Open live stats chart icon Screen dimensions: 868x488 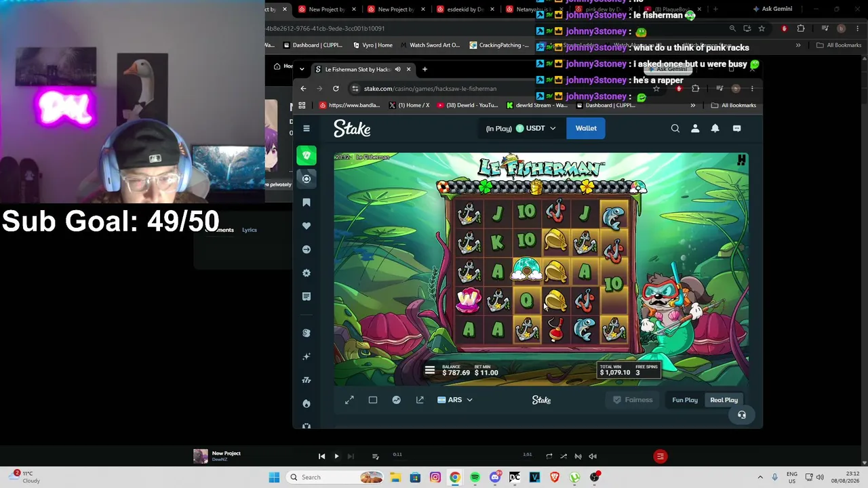point(396,400)
